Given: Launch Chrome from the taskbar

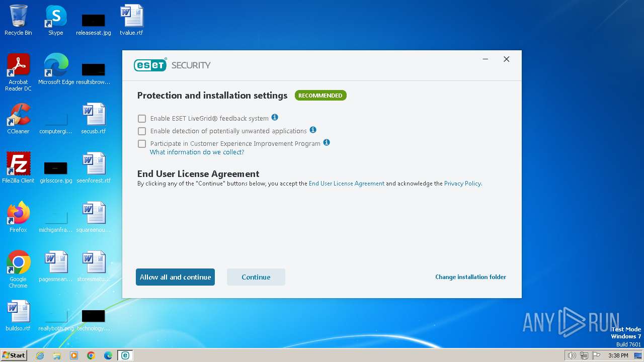Looking at the screenshot, I should tap(91, 355).
